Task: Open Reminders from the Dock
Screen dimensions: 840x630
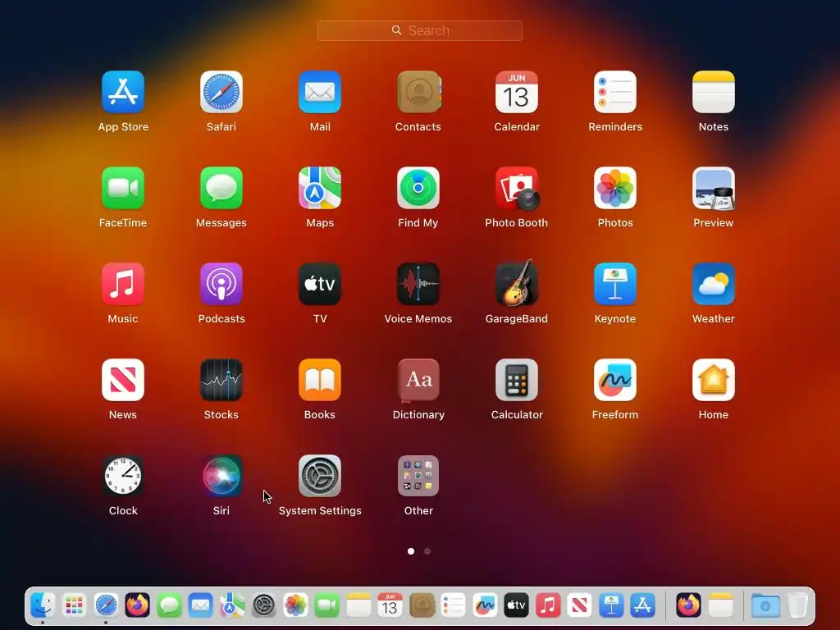Action: point(453,606)
